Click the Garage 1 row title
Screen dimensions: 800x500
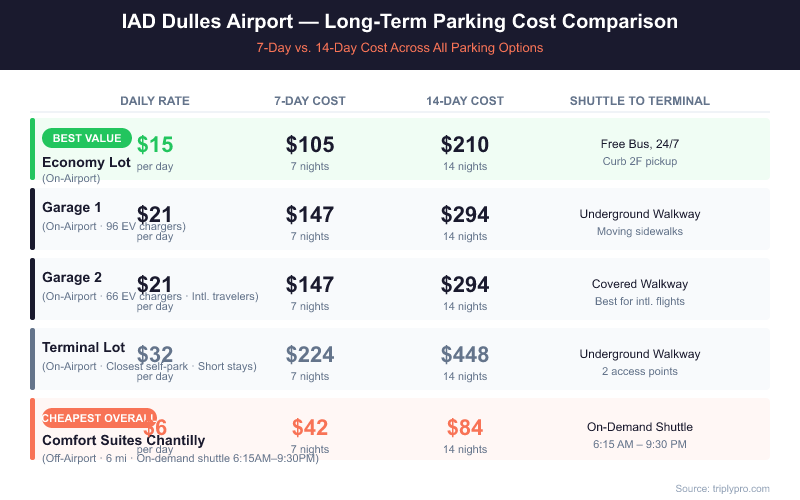pyautogui.click(x=72, y=207)
